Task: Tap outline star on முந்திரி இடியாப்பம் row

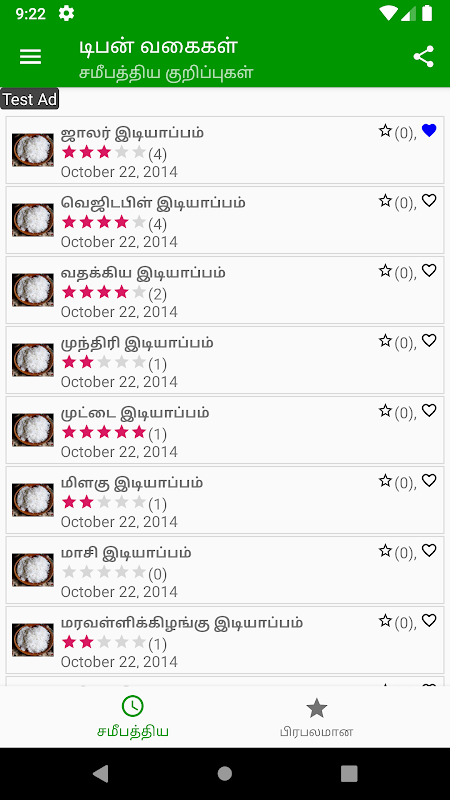Action: coord(385,340)
